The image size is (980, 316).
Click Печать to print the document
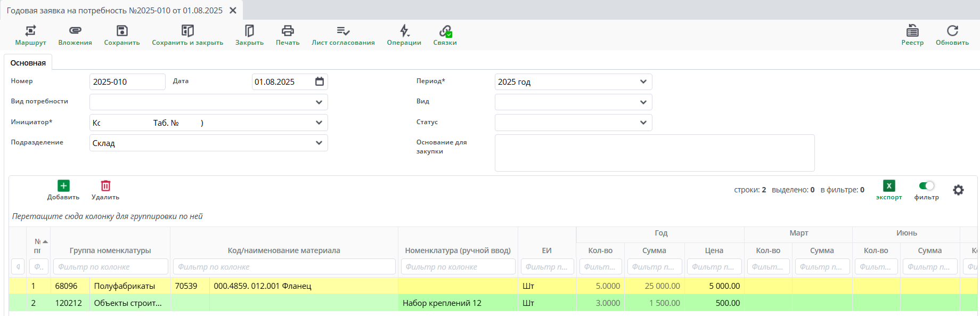(x=288, y=35)
